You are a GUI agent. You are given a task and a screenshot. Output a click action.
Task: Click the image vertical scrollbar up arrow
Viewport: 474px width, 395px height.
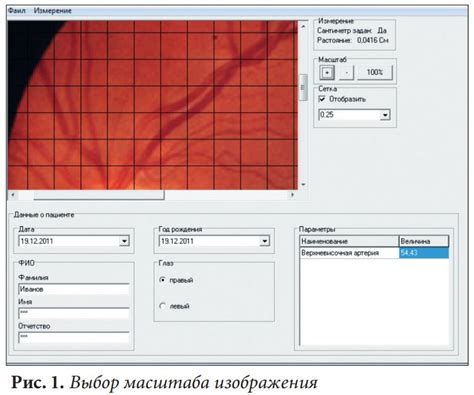(303, 26)
